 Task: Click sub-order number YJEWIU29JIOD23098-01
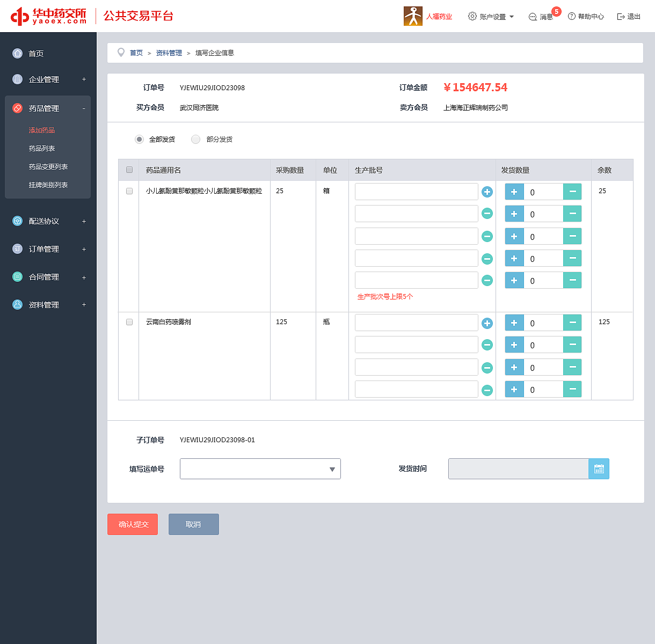click(217, 440)
